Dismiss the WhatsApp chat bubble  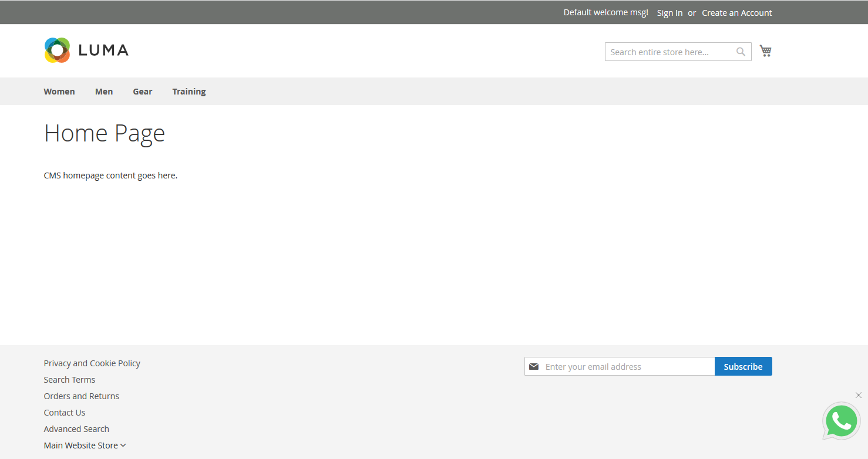(859, 395)
